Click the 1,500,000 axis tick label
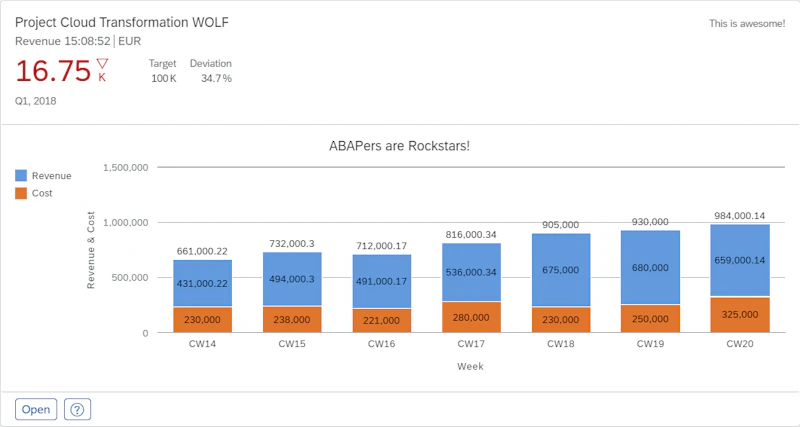 click(x=126, y=167)
